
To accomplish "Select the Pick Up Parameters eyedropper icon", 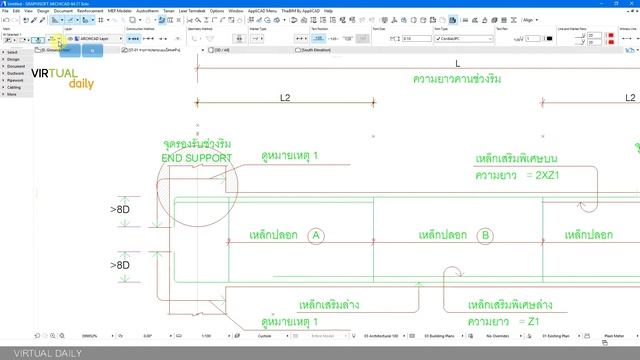I will pos(34,20).
